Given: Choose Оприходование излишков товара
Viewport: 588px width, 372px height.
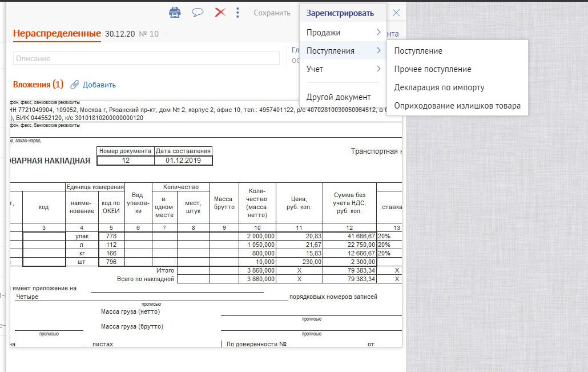Looking at the screenshot, I should click(x=457, y=106).
